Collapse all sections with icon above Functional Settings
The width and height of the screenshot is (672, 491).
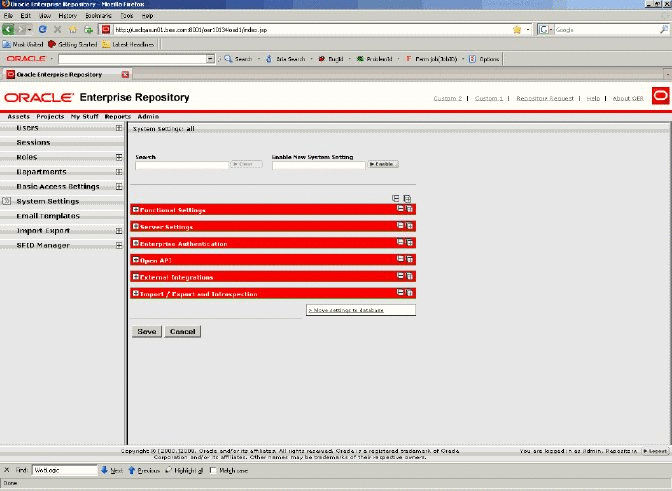(x=396, y=198)
